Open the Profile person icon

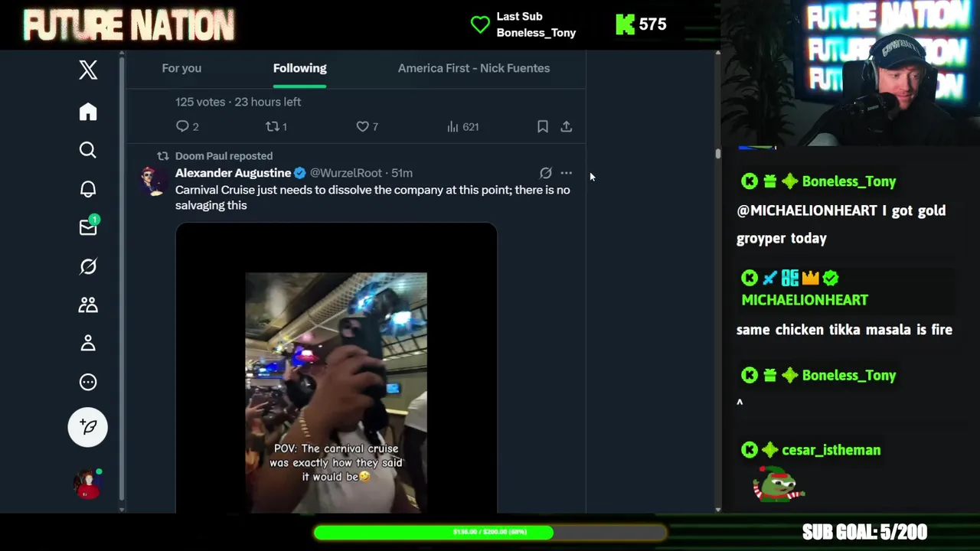pos(88,343)
